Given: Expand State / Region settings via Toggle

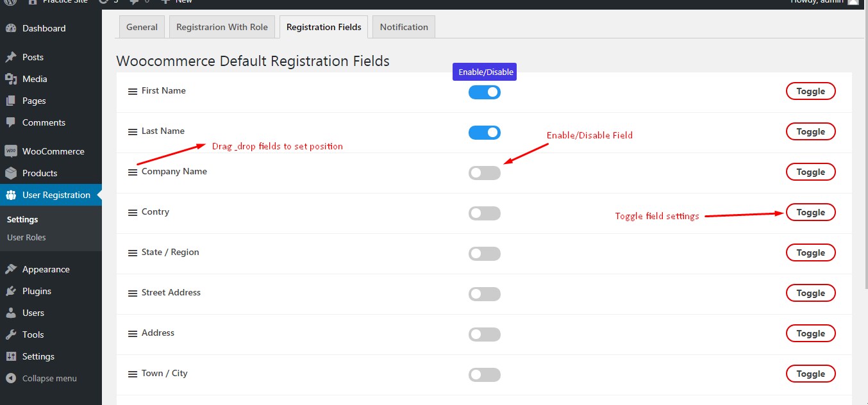Looking at the screenshot, I should click(x=810, y=252).
